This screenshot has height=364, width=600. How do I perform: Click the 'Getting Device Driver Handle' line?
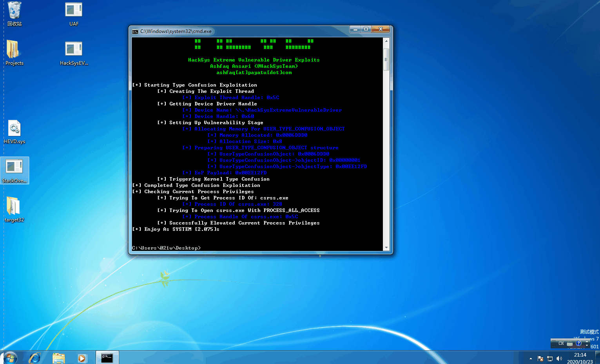[207, 104]
